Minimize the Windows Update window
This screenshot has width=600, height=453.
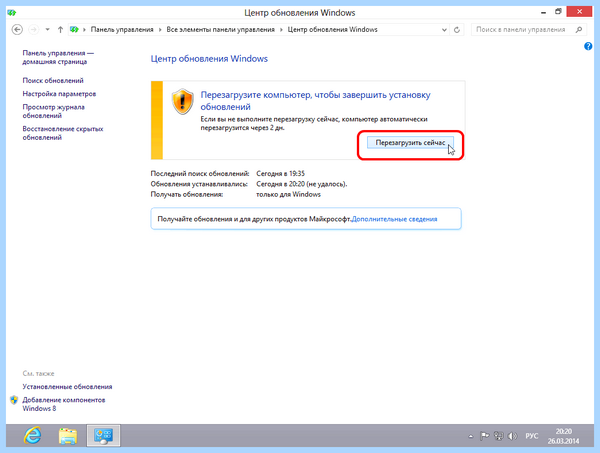[543, 12]
